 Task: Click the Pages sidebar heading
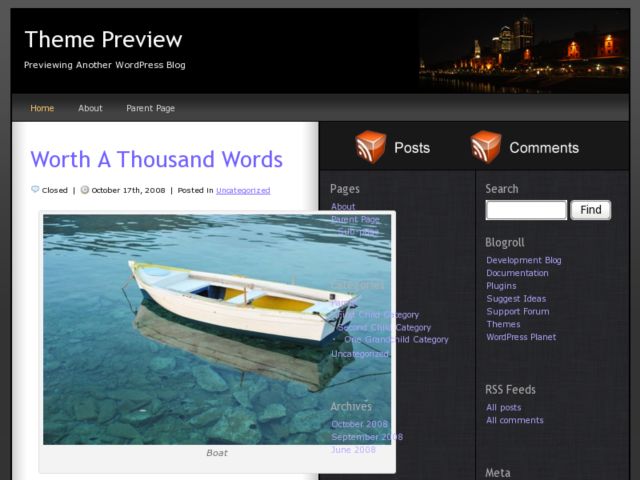tap(345, 189)
